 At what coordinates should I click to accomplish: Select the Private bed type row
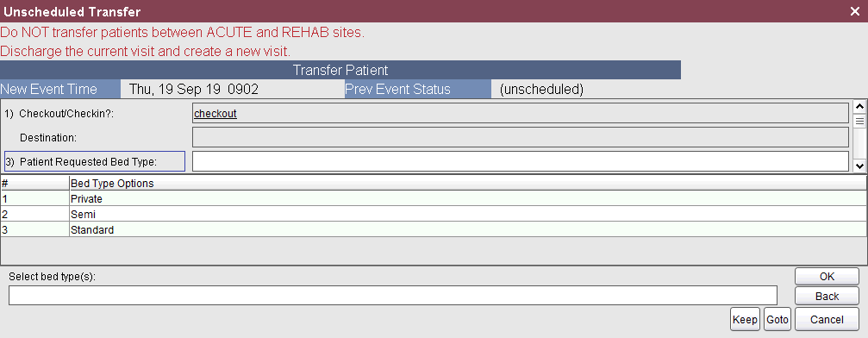click(x=433, y=198)
